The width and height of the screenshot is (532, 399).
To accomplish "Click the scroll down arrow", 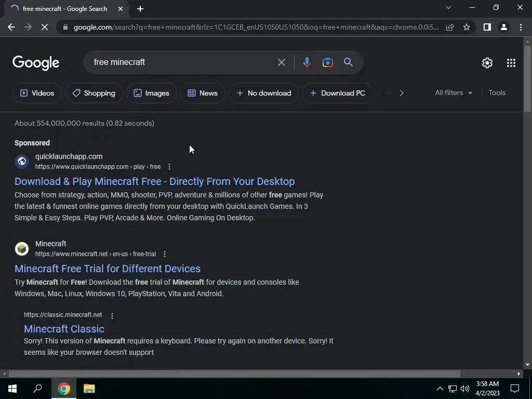I will (527, 365).
